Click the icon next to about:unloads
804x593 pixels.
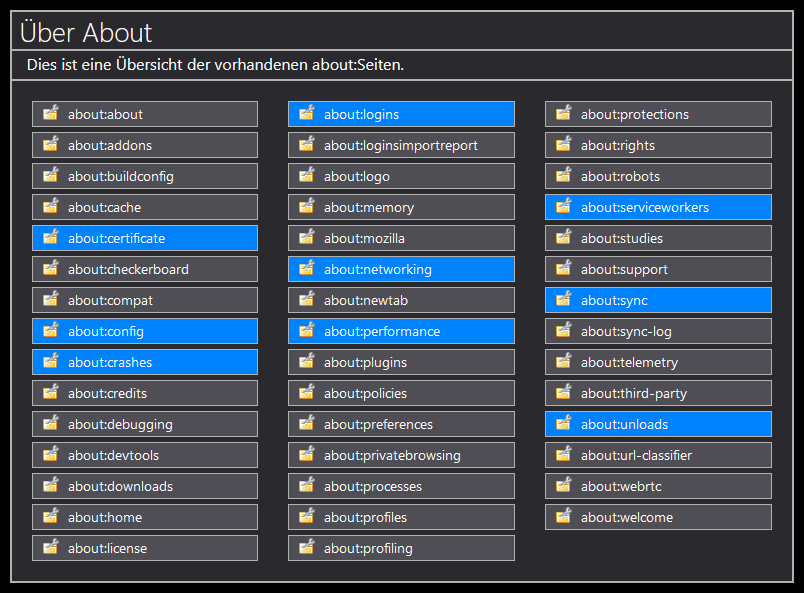563,424
